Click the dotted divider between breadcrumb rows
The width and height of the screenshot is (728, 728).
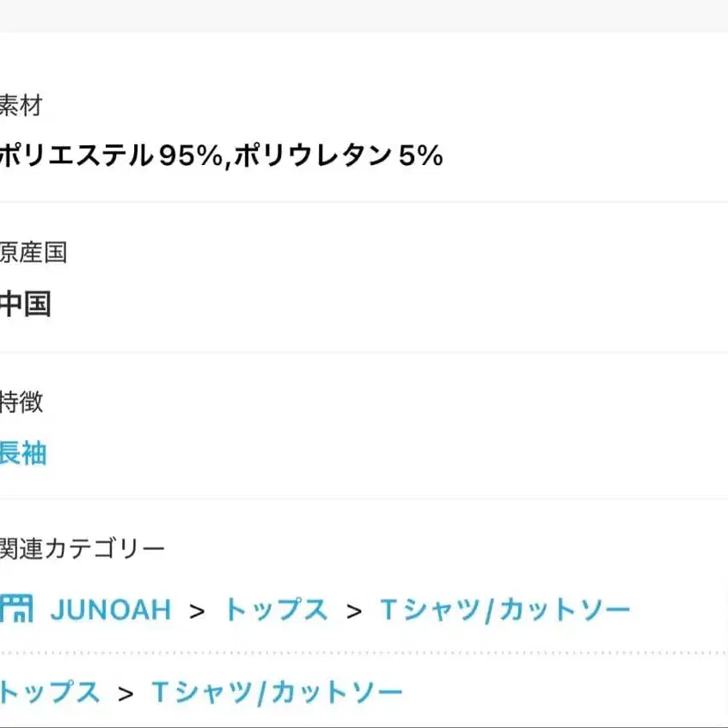[x=364, y=652]
